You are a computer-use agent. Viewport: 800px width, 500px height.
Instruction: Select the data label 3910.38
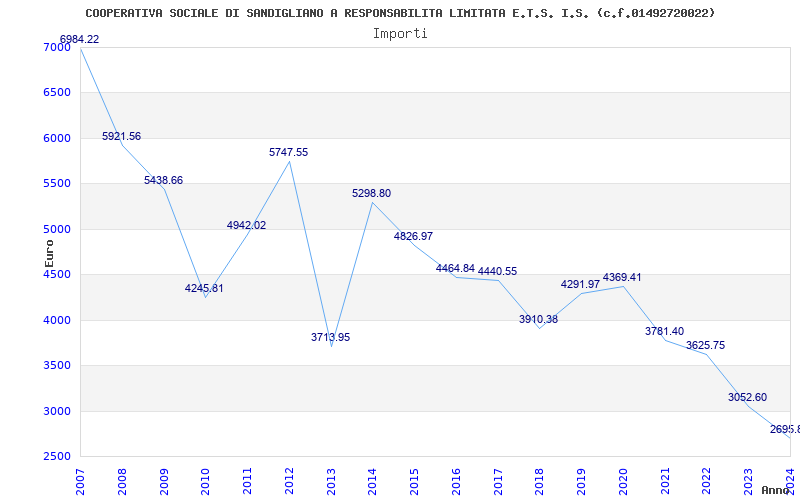[x=538, y=319]
